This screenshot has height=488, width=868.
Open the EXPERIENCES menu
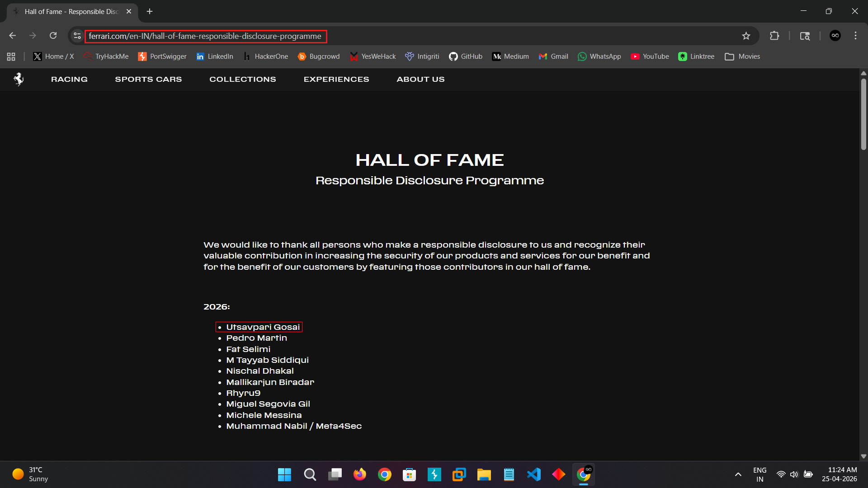(336, 80)
